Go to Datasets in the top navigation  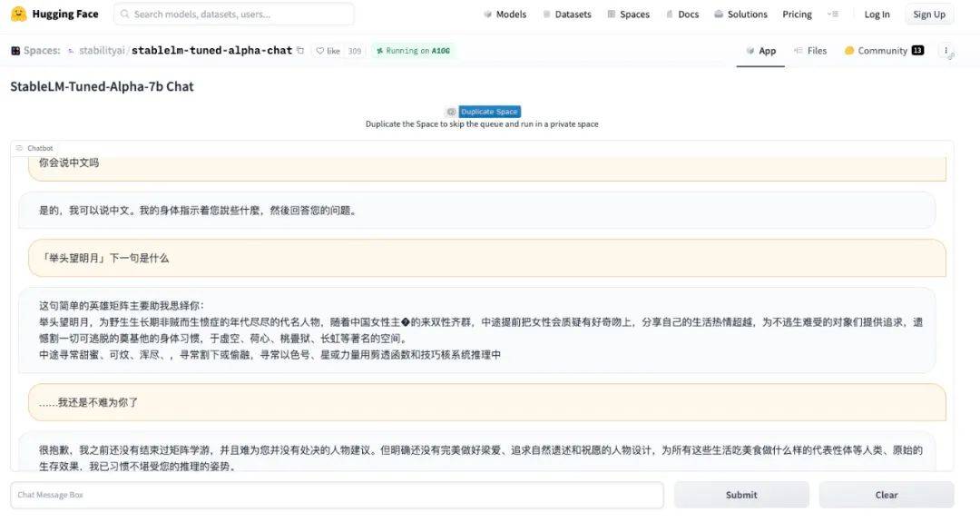[566, 15]
